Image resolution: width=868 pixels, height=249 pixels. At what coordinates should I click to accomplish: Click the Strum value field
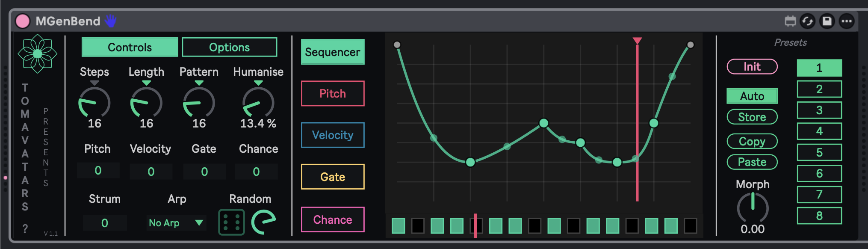(105, 223)
